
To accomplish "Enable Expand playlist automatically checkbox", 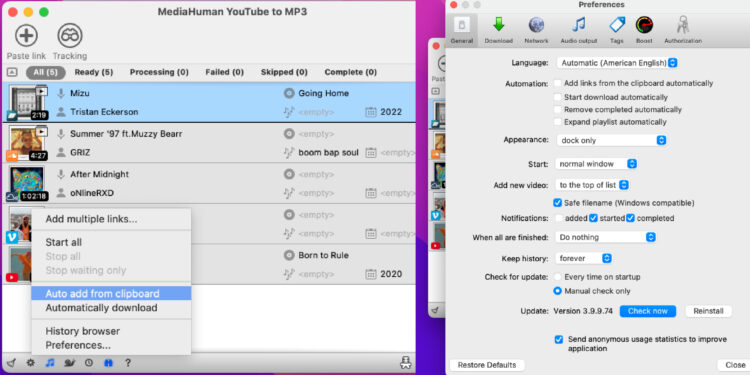I will click(558, 122).
